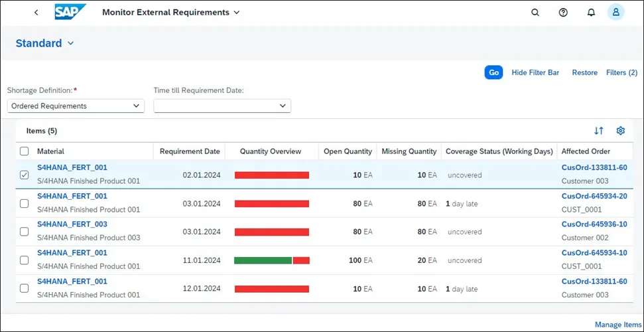644x332 pixels.
Task: Expand Time till Requirement Date dropdown
Action: pyautogui.click(x=222, y=106)
